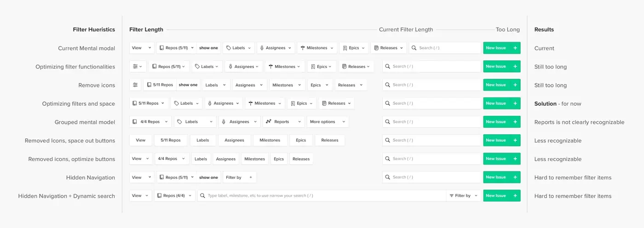Click Search field in Grouped mental model row
Image resolution: width=644 pixels, height=228 pixels.
[x=431, y=122]
